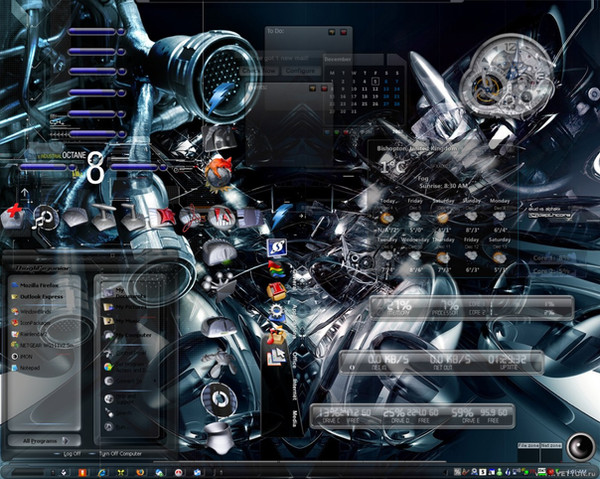The image size is (600, 479).
Task: Open iMON from the start menu list
Action: pyautogui.click(x=22, y=356)
